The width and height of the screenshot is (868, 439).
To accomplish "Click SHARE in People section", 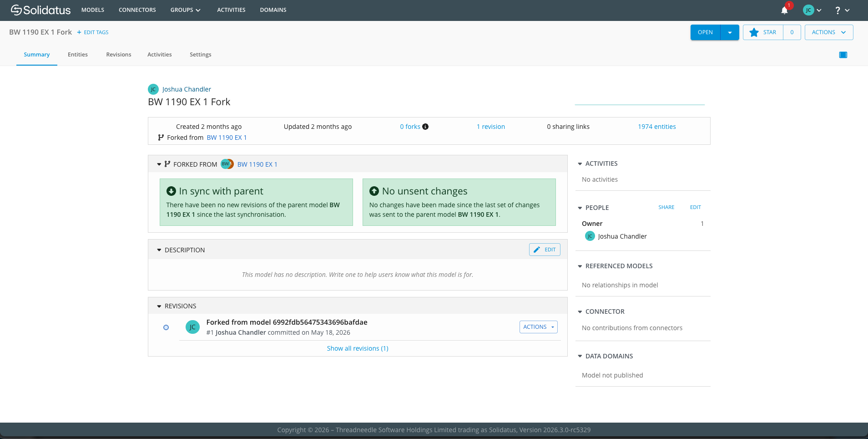I will [666, 207].
